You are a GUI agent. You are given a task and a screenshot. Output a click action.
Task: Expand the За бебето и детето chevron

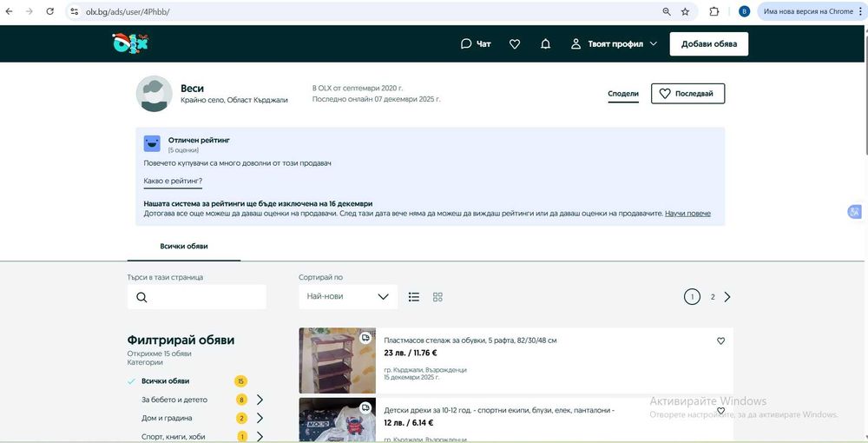click(x=260, y=400)
